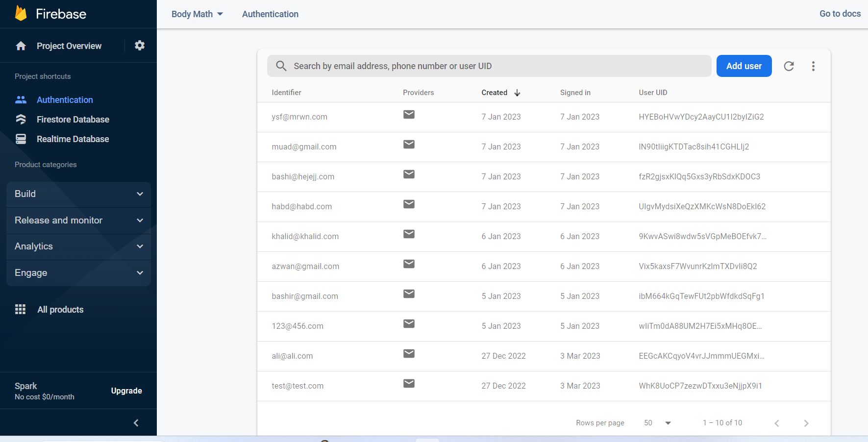The width and height of the screenshot is (868, 442).
Task: Open the Rows per page dropdown
Action: click(x=657, y=422)
